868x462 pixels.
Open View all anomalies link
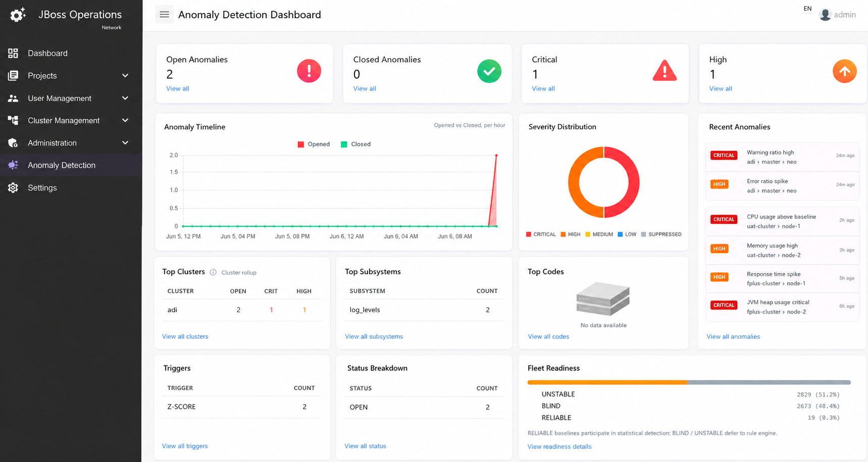tap(733, 337)
